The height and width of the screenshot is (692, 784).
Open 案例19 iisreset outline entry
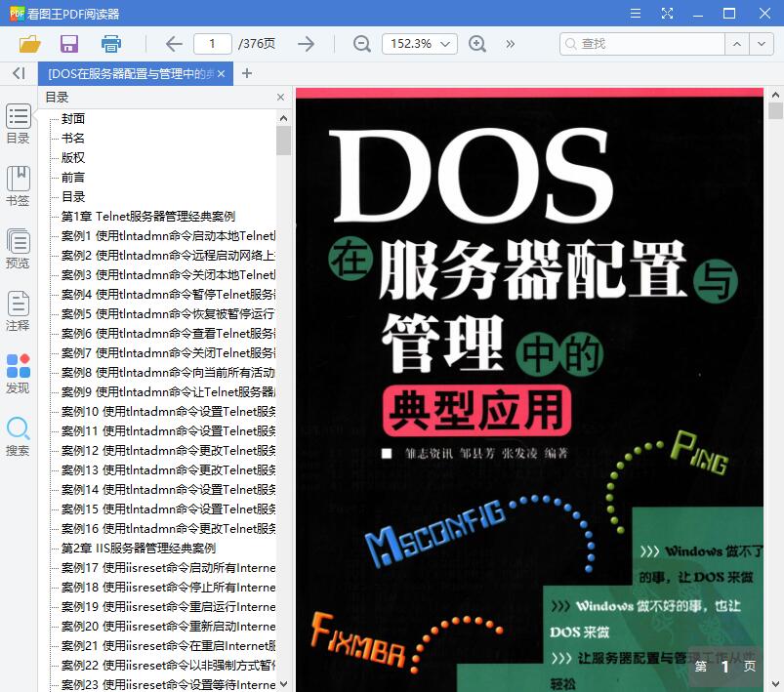tap(168, 606)
